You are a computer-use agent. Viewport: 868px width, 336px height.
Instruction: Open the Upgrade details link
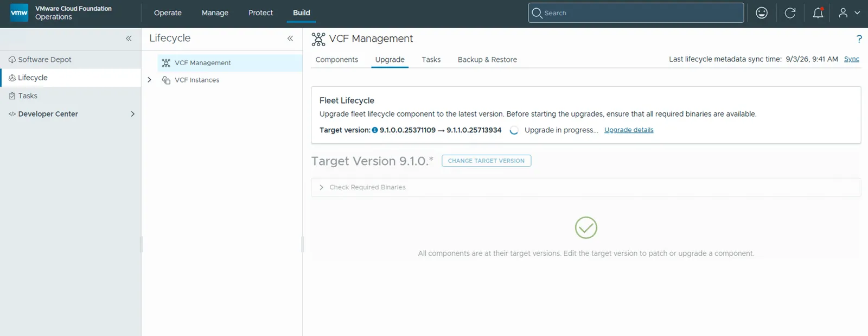629,130
